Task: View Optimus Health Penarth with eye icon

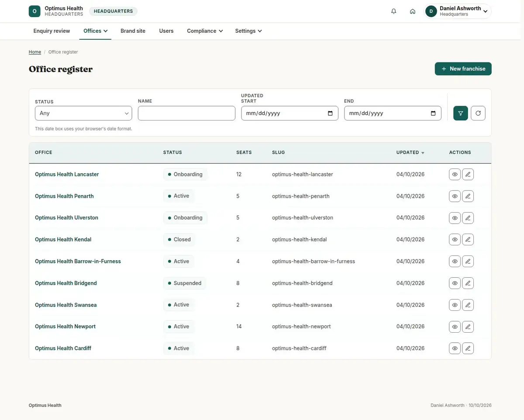Action: pos(455,196)
